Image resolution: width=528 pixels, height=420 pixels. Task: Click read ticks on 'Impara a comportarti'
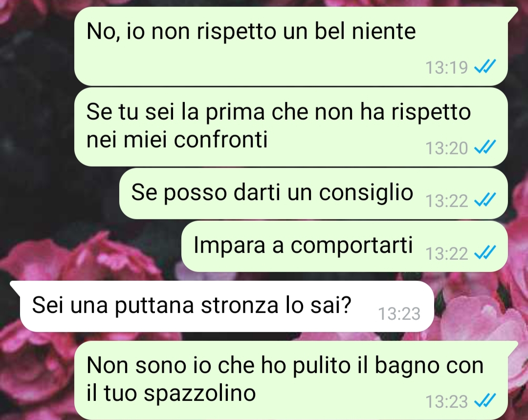tap(484, 252)
